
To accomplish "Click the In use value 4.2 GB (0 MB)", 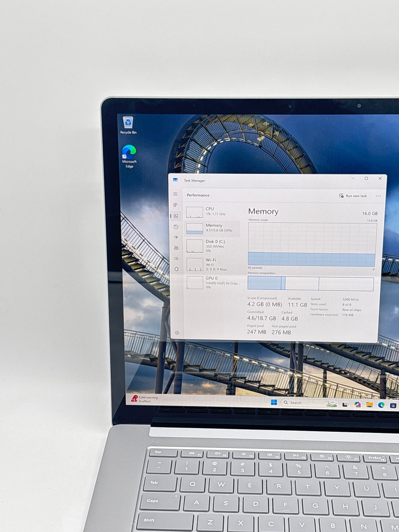I will point(265,304).
